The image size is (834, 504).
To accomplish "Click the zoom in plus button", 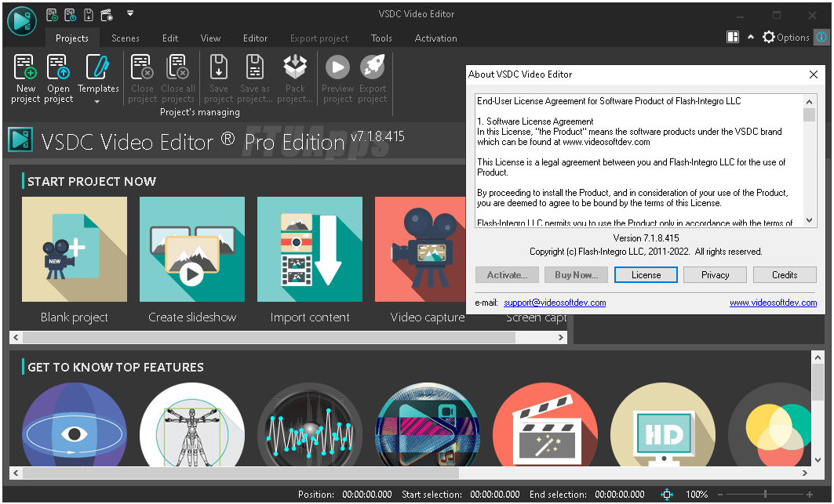I will tap(810, 495).
